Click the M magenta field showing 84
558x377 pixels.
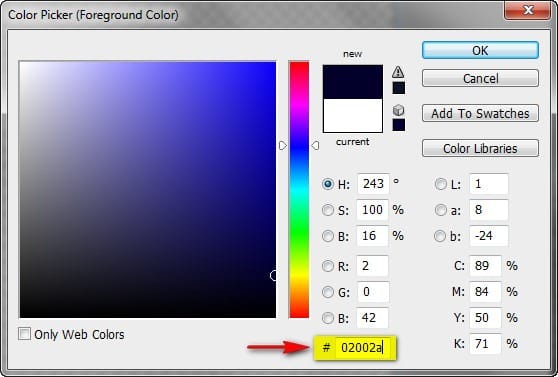tap(485, 292)
